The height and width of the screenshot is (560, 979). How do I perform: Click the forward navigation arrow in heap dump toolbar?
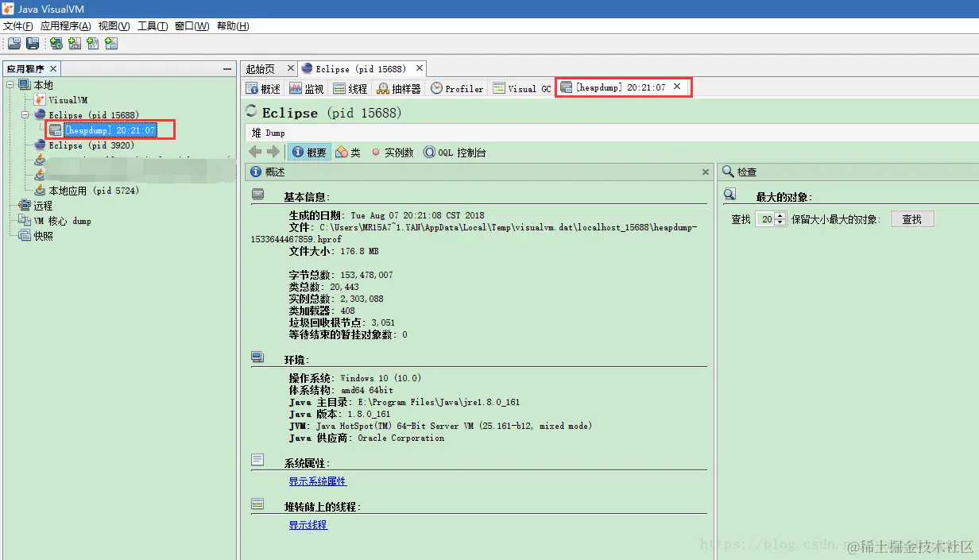pyautogui.click(x=273, y=152)
